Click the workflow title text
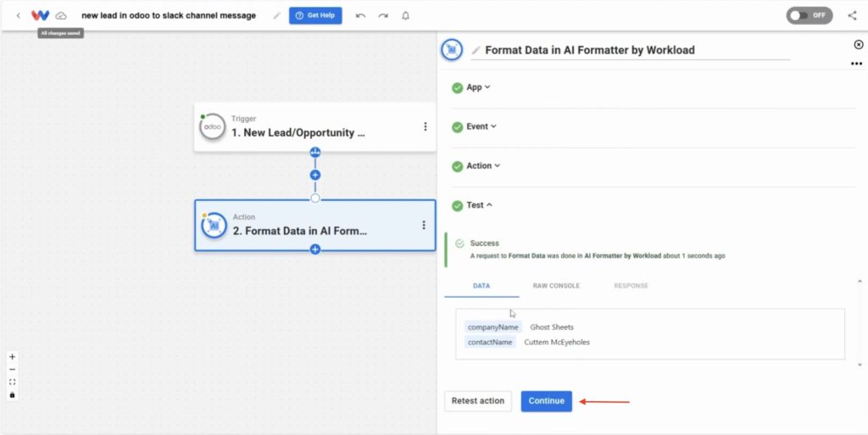 coord(169,15)
